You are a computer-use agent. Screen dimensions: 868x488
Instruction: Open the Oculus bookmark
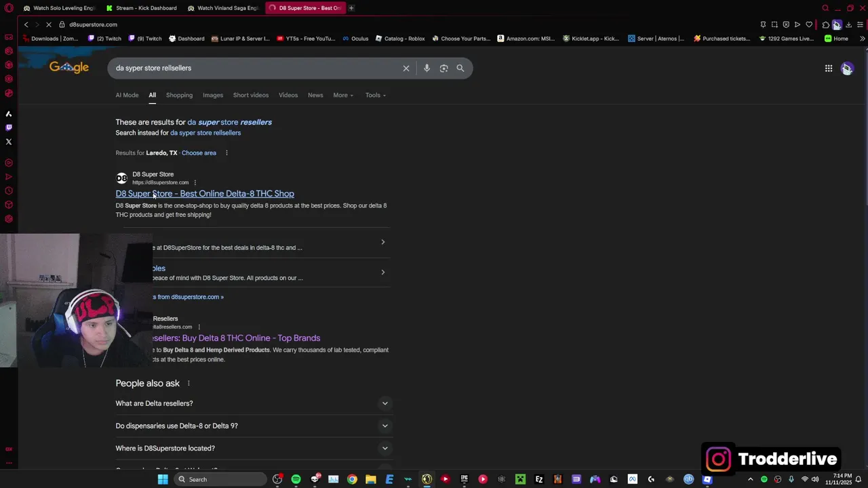pos(355,39)
